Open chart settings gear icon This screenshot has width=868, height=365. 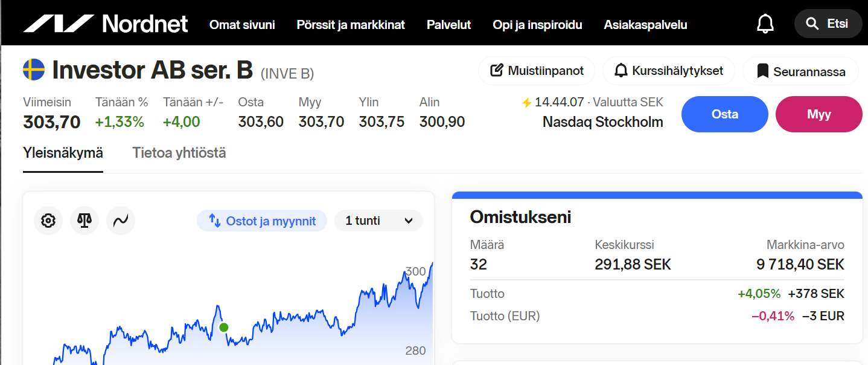48,221
